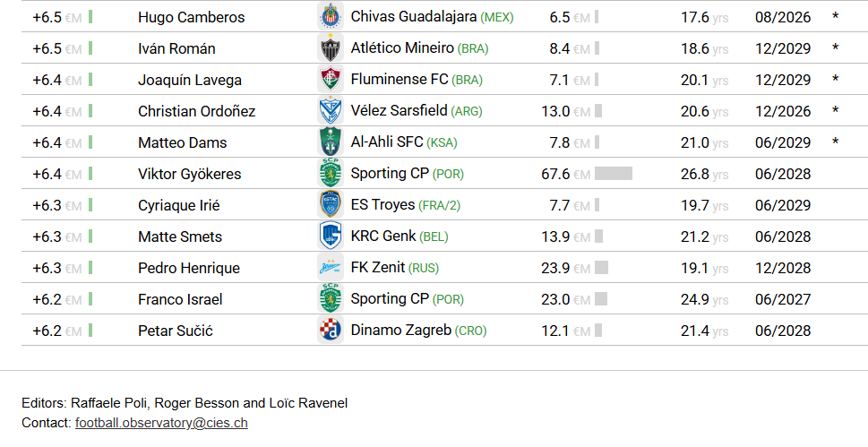
Task: Click the Fluminense FC club crest
Action: [x=331, y=79]
